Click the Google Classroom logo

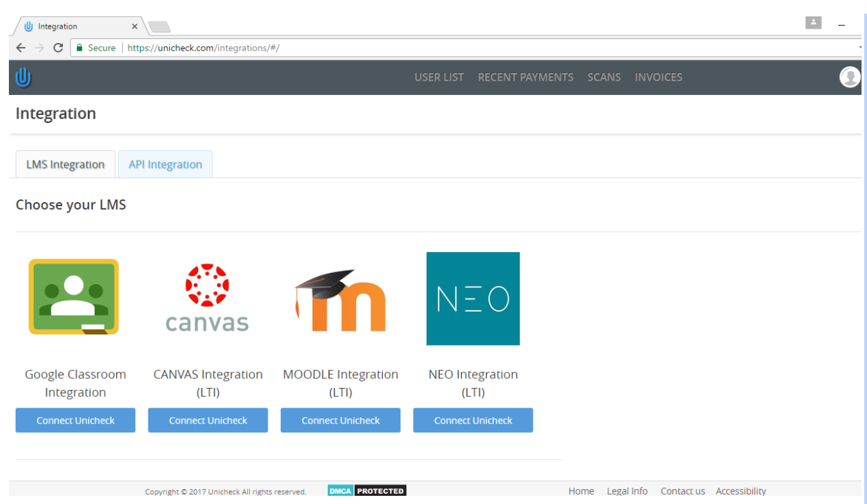pyautogui.click(x=74, y=297)
